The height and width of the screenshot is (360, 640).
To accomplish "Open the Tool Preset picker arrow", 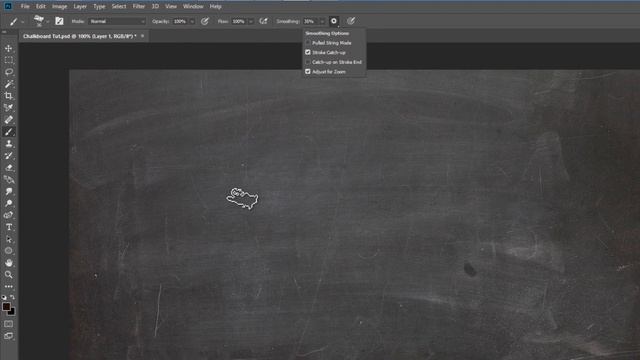I will click(22, 22).
